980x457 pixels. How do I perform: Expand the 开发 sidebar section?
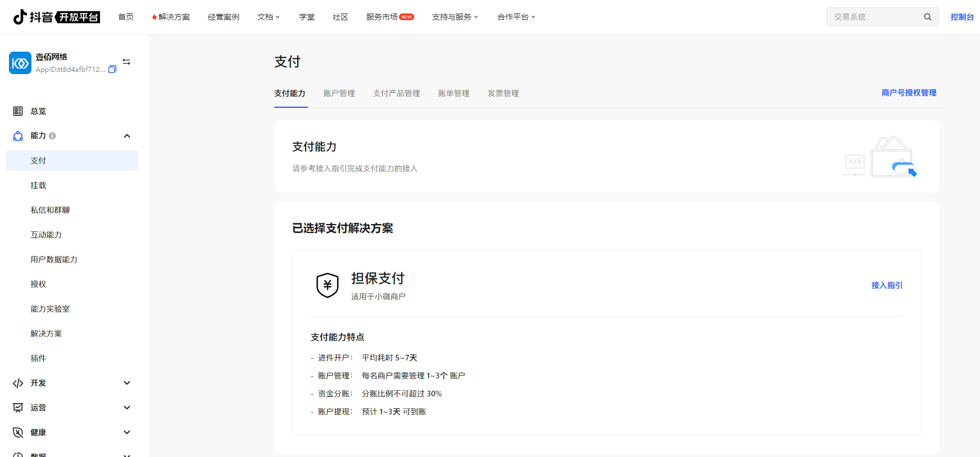tap(127, 383)
